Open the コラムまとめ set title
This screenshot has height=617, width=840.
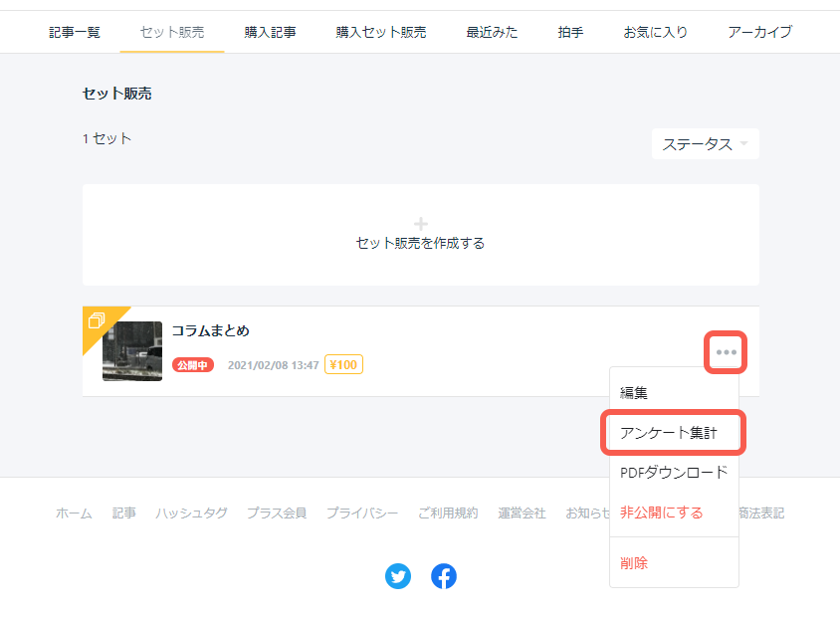[x=211, y=330]
